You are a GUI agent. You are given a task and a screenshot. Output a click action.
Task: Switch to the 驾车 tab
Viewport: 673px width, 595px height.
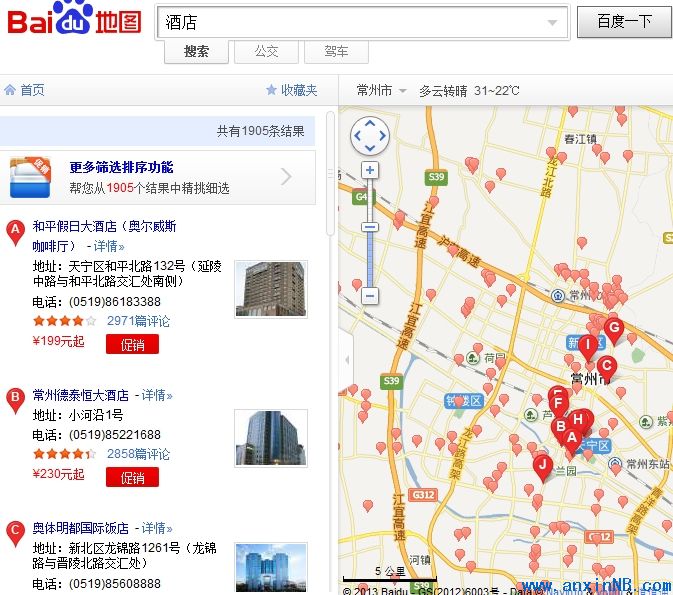coord(336,51)
